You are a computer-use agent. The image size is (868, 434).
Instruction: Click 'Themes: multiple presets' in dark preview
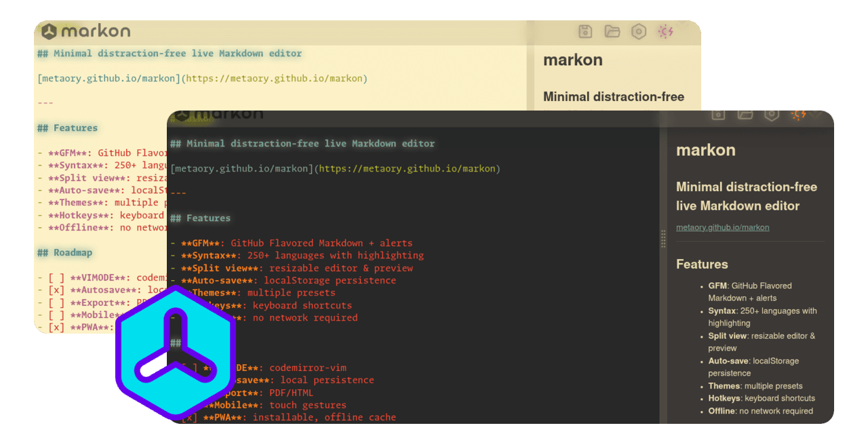pos(755,386)
